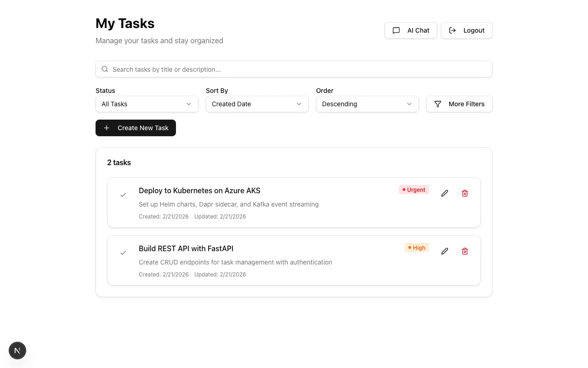Click the funnel icon on More Filters
The height and width of the screenshot is (368, 588).
pyautogui.click(x=438, y=104)
